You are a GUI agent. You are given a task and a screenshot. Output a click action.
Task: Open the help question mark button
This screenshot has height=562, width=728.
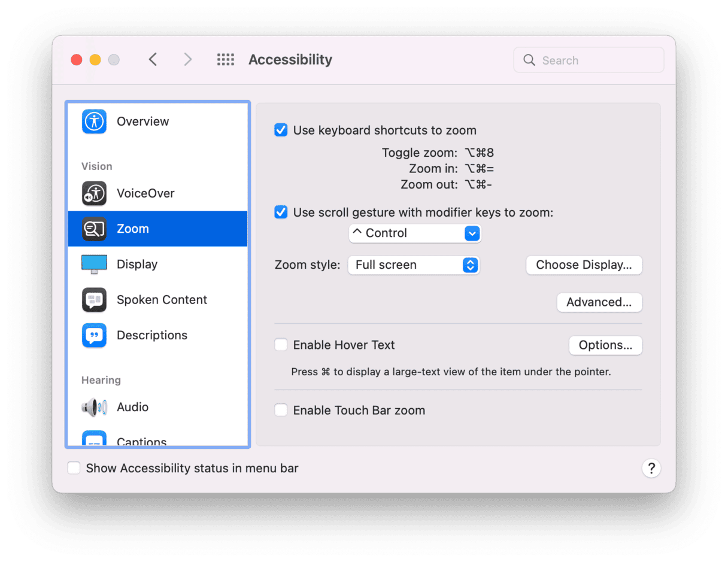tap(651, 468)
